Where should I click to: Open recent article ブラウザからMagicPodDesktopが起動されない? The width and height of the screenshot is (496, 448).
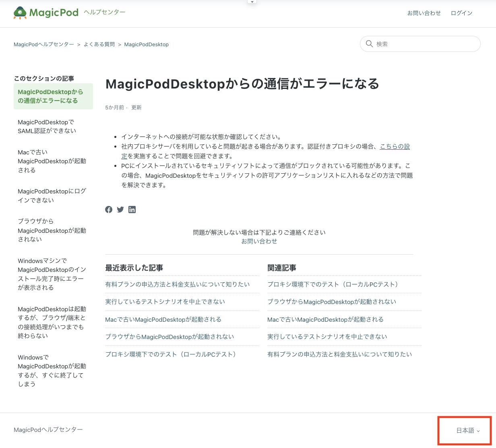pyautogui.click(x=169, y=337)
